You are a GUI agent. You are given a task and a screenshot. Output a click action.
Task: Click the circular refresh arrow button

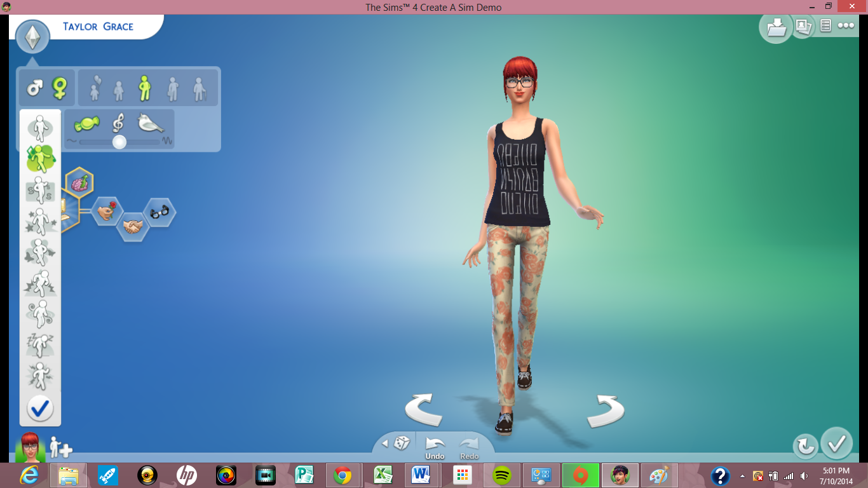pyautogui.click(x=806, y=446)
